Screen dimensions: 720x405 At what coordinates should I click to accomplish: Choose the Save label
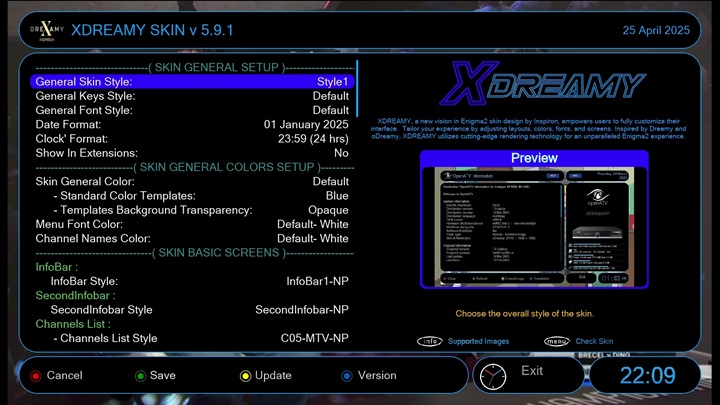pyautogui.click(x=163, y=375)
